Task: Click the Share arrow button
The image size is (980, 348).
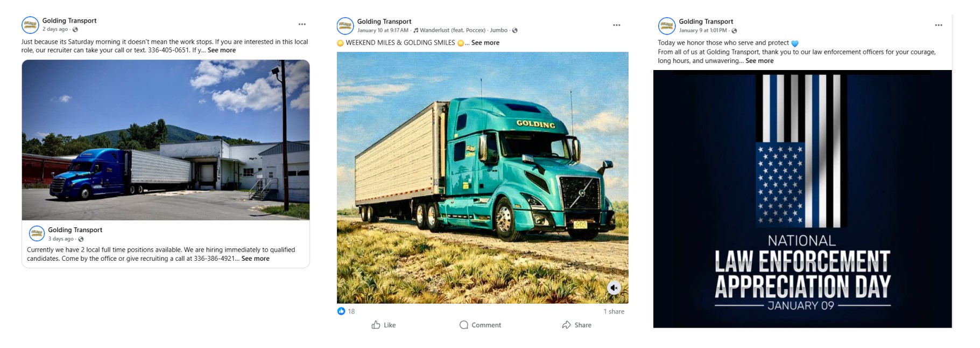Action: click(x=576, y=325)
